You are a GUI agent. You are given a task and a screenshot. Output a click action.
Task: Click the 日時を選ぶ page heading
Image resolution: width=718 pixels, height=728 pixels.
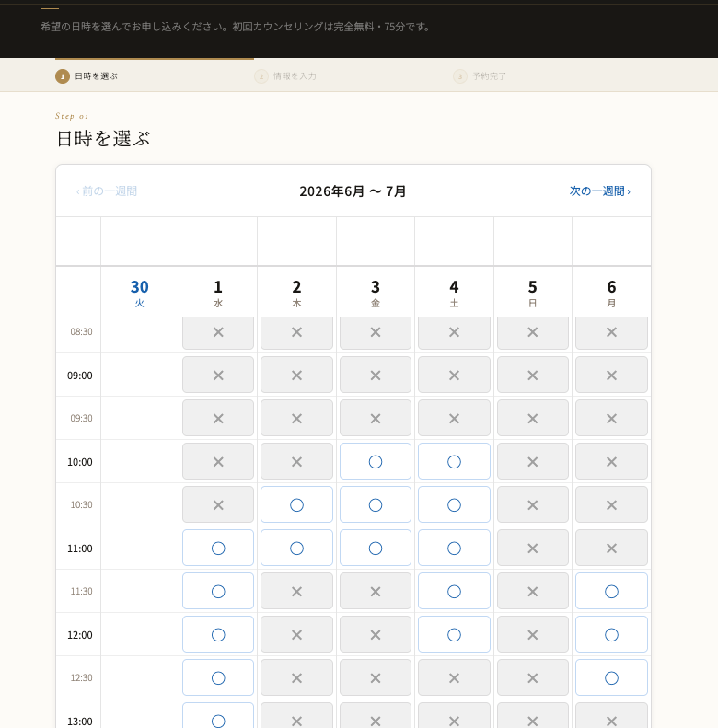[x=103, y=139]
